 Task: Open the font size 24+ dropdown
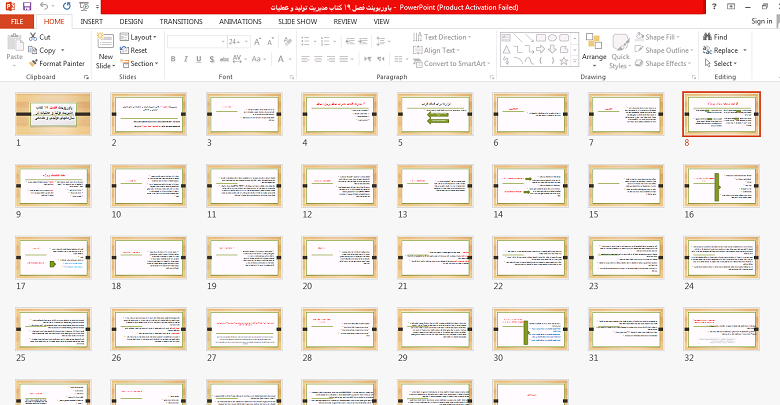[x=247, y=42]
